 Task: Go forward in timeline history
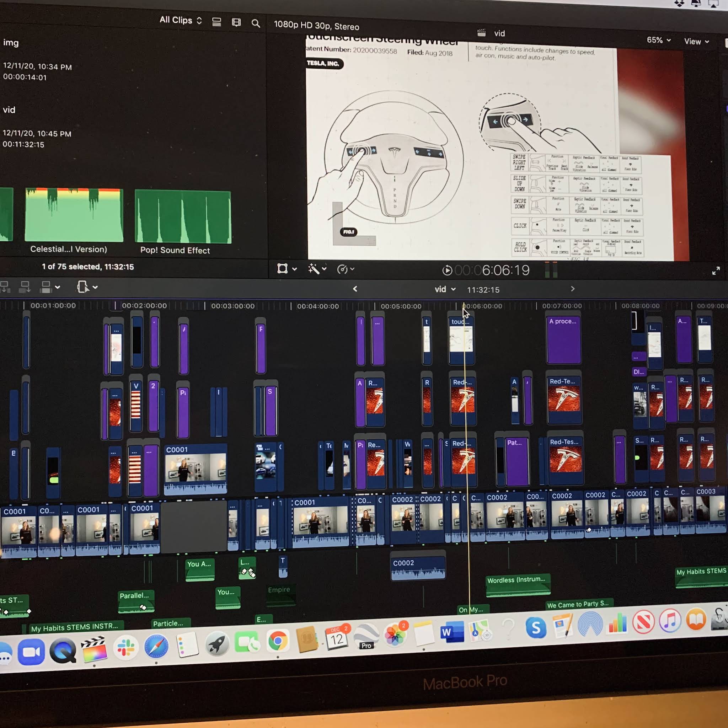572,289
